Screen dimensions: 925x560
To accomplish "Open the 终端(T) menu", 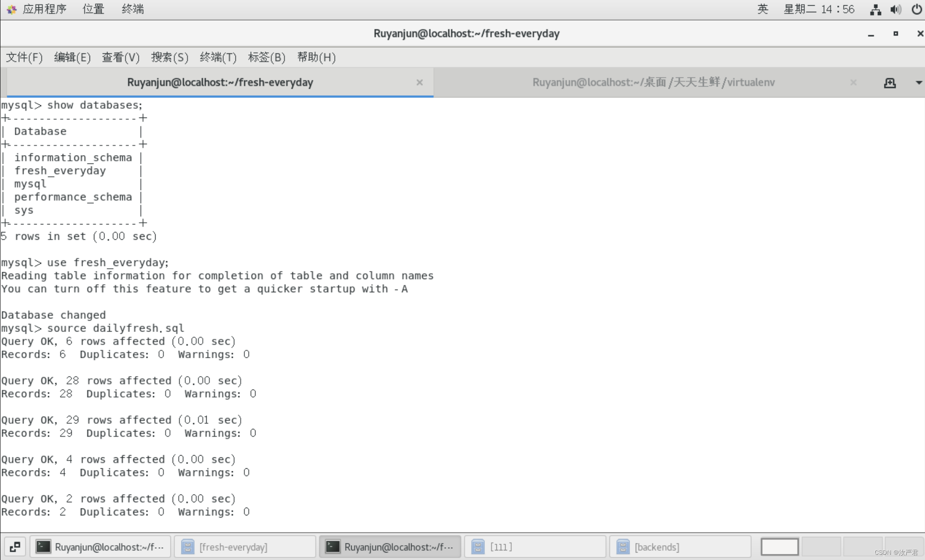I will point(218,57).
